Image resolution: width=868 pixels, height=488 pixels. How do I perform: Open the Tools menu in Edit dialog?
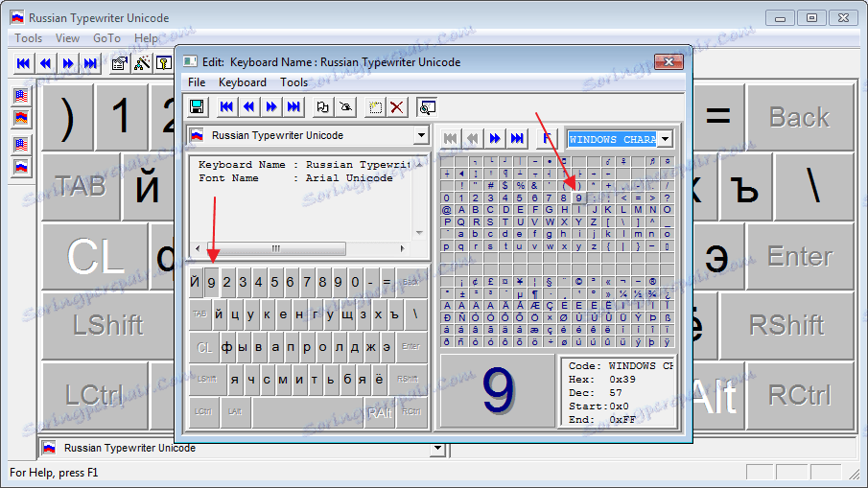click(293, 82)
